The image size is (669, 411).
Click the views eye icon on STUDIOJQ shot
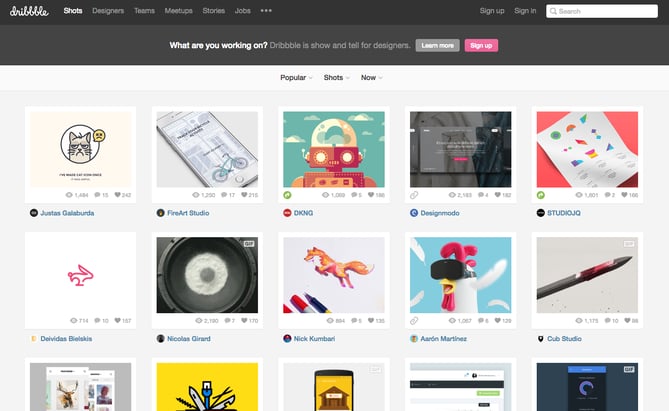point(576,195)
